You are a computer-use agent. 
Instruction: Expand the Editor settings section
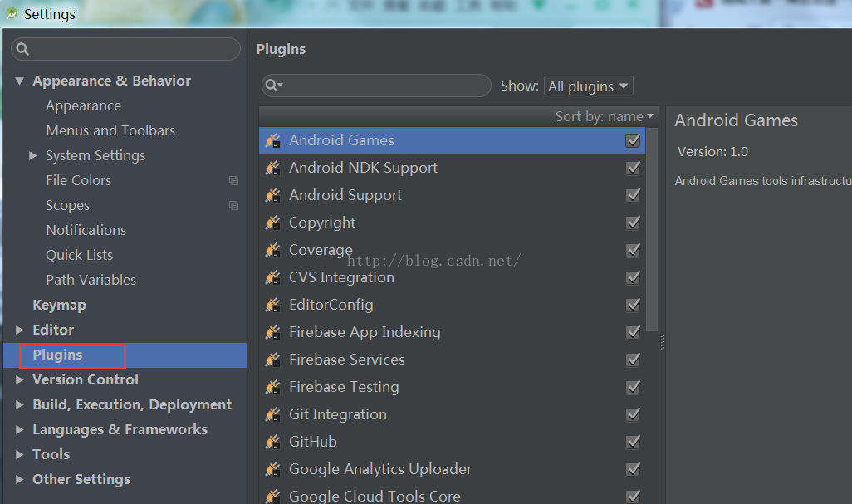point(20,330)
